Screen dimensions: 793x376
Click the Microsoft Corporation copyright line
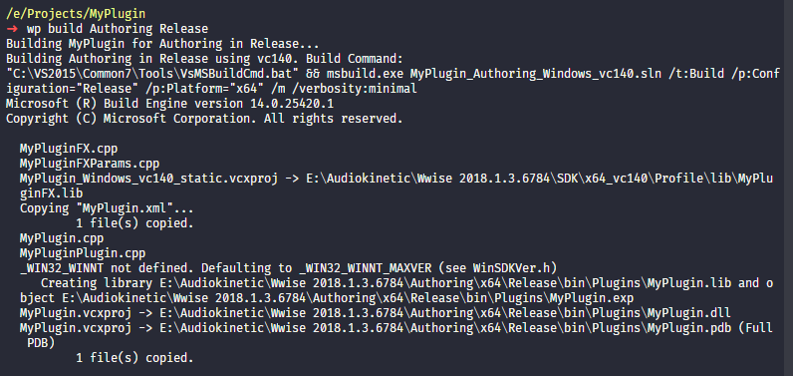[x=204, y=119]
